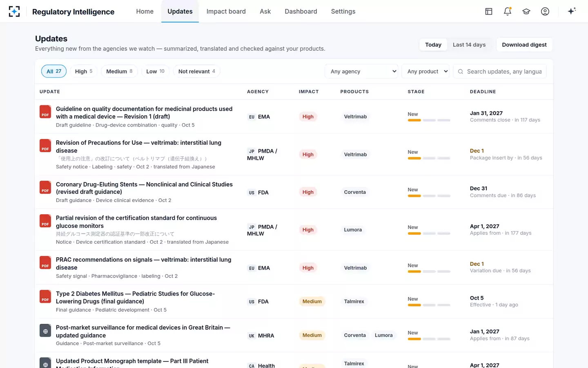The width and height of the screenshot is (588, 368).
Task: Click the Jan 31, 2027 deadline text
Action: (486, 113)
